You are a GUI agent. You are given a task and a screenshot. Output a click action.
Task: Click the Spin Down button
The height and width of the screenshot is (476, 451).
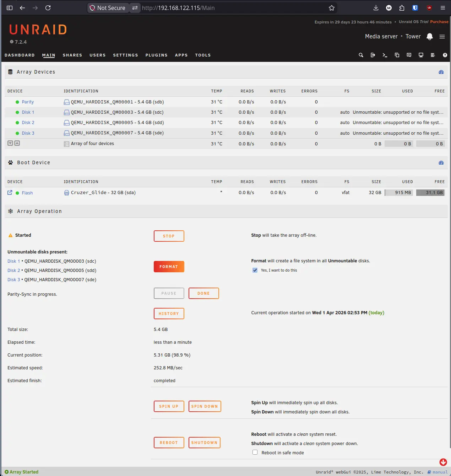(x=205, y=406)
